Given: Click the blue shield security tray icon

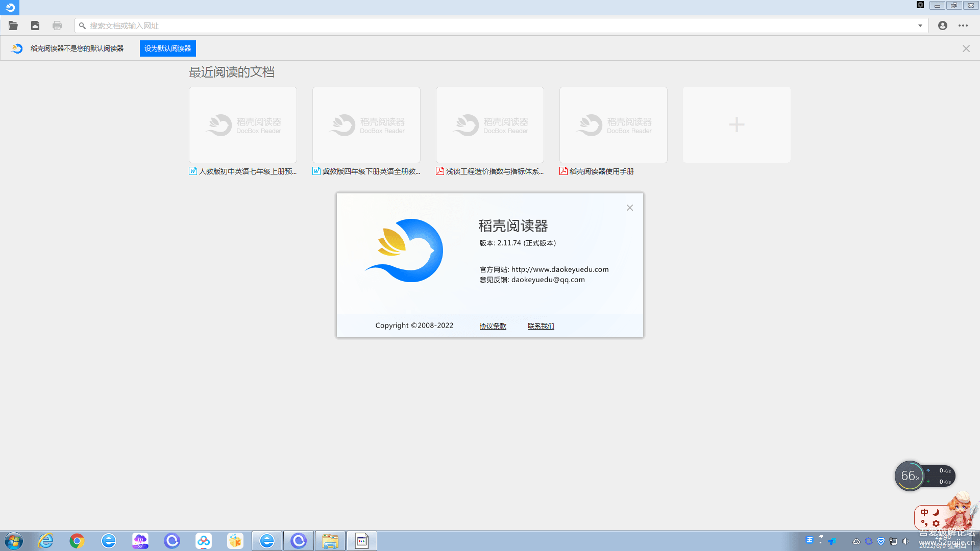Looking at the screenshot, I should (x=881, y=541).
